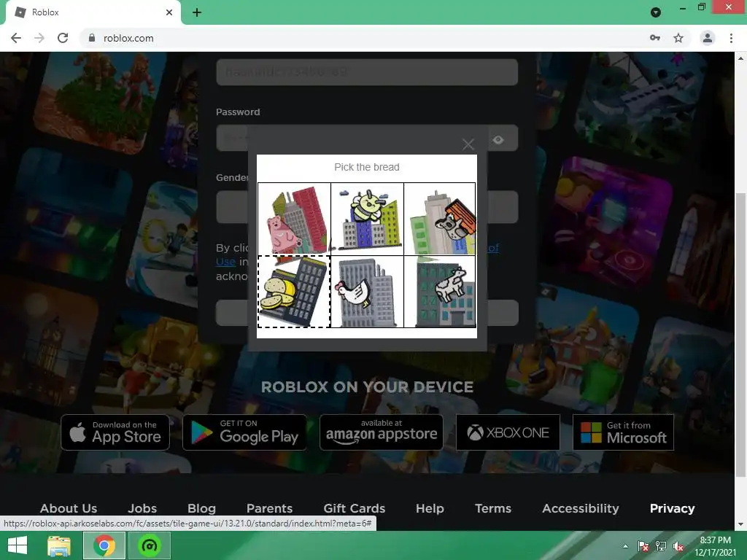Open Get it from Microsoft badge
747x560 pixels.
(623, 432)
